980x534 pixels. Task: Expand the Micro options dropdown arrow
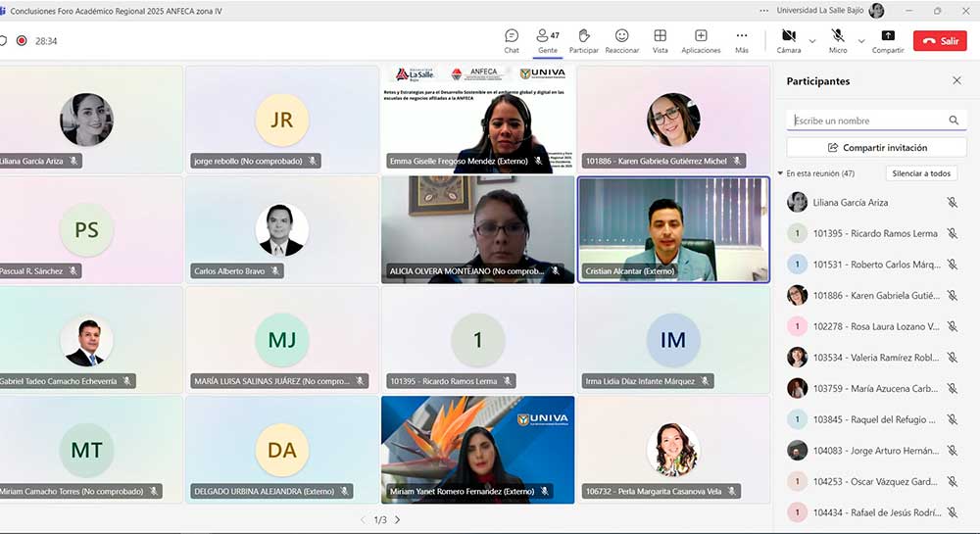[861, 41]
